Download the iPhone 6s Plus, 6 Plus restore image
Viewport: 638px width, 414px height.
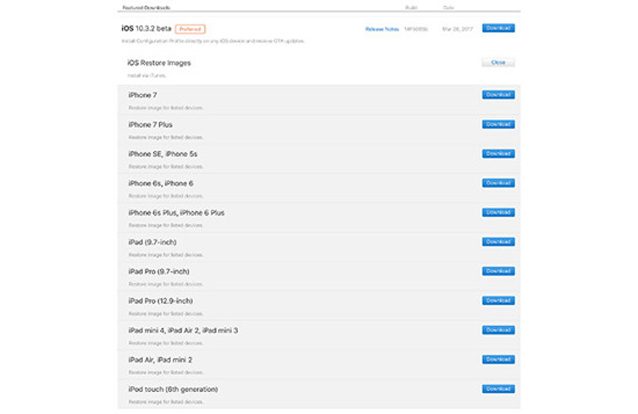click(x=498, y=212)
